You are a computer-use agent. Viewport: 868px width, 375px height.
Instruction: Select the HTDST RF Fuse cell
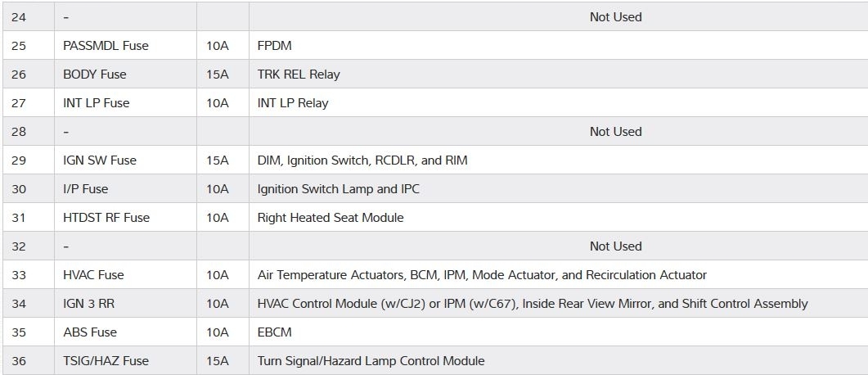click(x=106, y=218)
